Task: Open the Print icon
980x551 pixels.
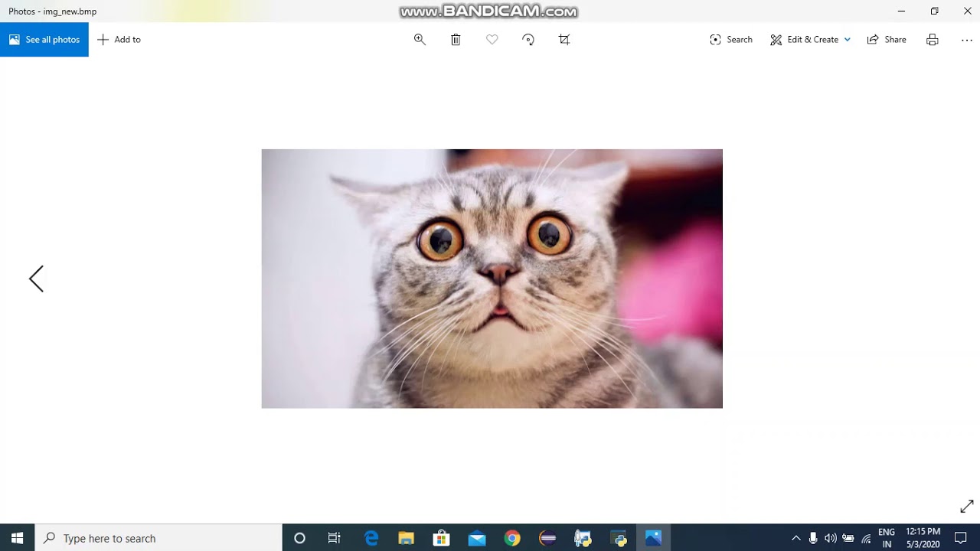Action: [x=932, y=40]
